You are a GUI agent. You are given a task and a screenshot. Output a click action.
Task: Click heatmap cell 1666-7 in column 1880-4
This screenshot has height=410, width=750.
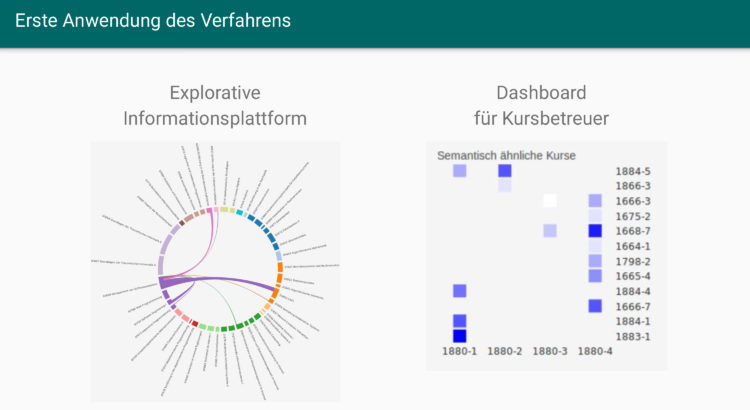pyautogui.click(x=595, y=306)
